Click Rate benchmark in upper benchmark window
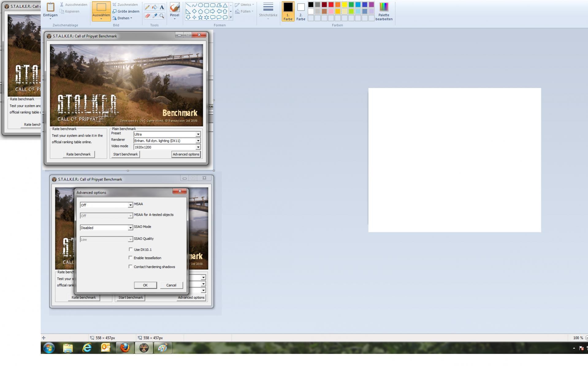Viewport: 588px width, 368px height. tap(78, 154)
